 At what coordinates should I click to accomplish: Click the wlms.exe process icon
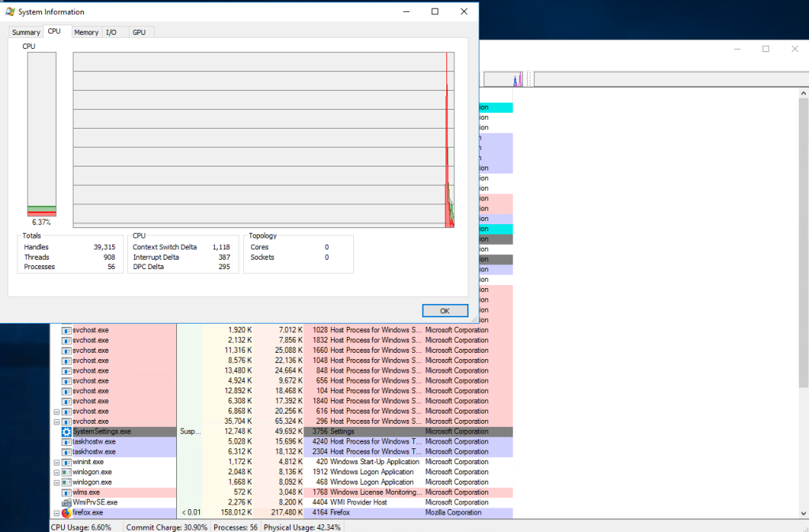point(66,492)
